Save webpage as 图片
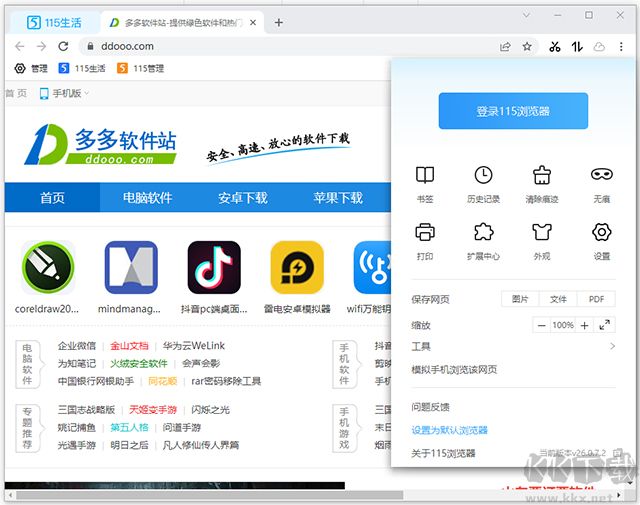Screen dimensions: 640x505 pyautogui.click(x=520, y=299)
